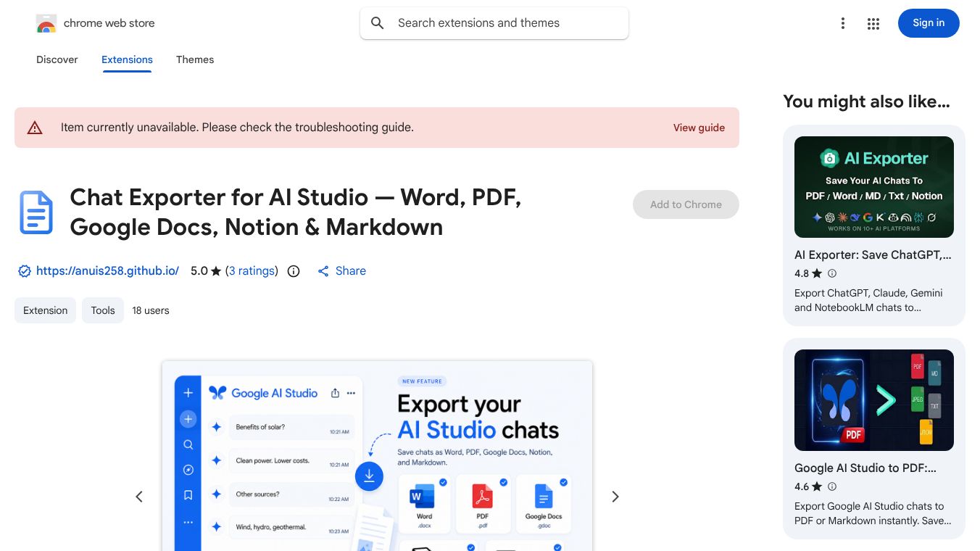Screen dimensions: 980x551
Task: Click the 'Export ChatGPT, Claude, Gemini' description
Action: (x=868, y=300)
